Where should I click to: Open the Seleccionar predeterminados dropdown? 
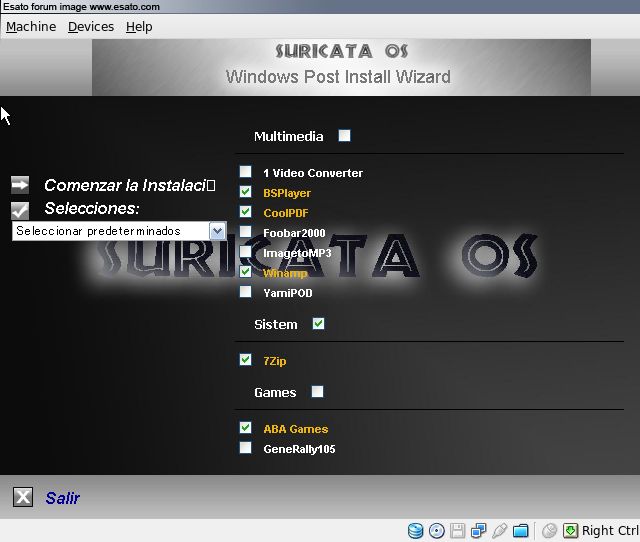click(119, 231)
